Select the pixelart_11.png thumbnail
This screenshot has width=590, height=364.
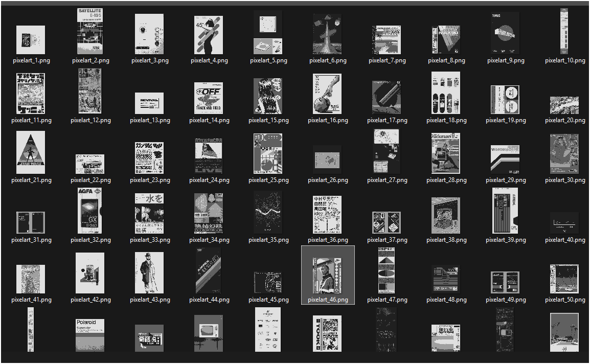pos(31,94)
